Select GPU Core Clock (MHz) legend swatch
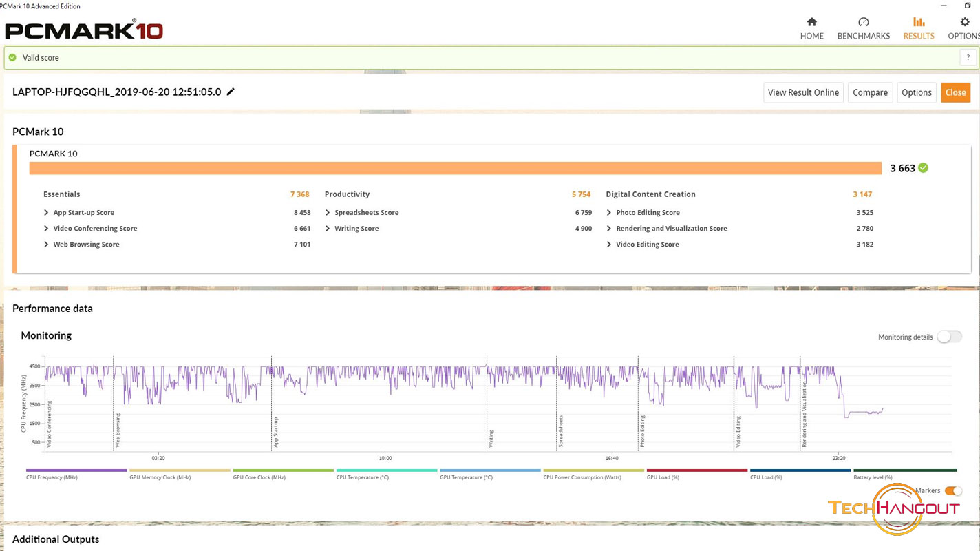The width and height of the screenshot is (980, 551). point(283,470)
